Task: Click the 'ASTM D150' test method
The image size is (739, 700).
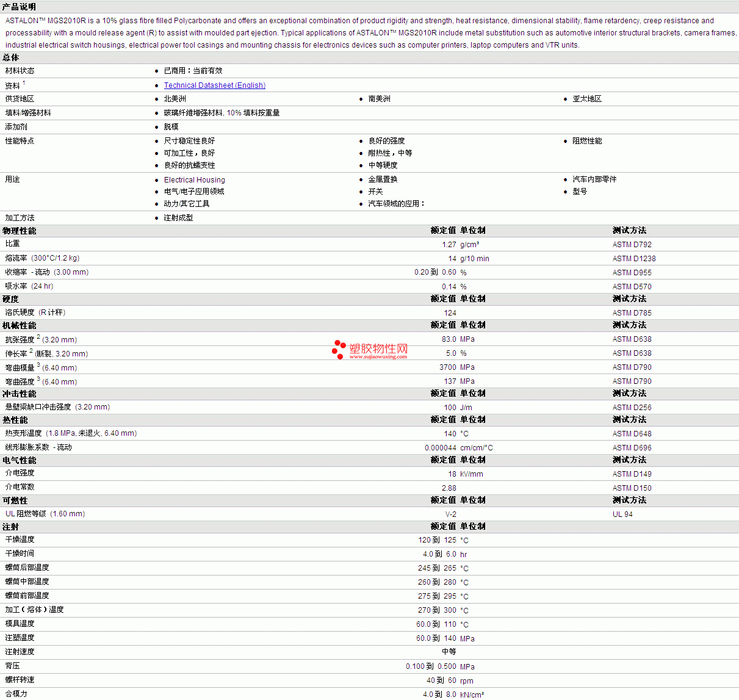Action: [x=632, y=488]
